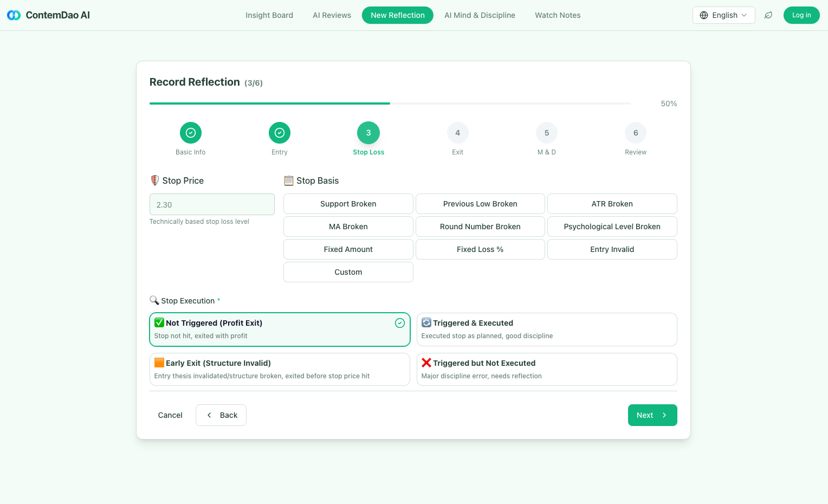Click the Entry step checkmark icon
This screenshot has width=828, height=504.
280,133
